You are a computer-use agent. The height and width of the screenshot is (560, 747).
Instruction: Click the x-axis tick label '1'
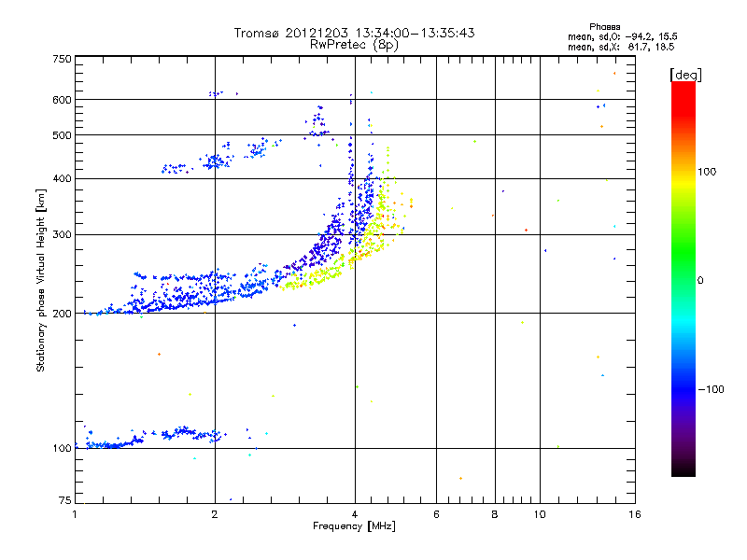point(75,514)
